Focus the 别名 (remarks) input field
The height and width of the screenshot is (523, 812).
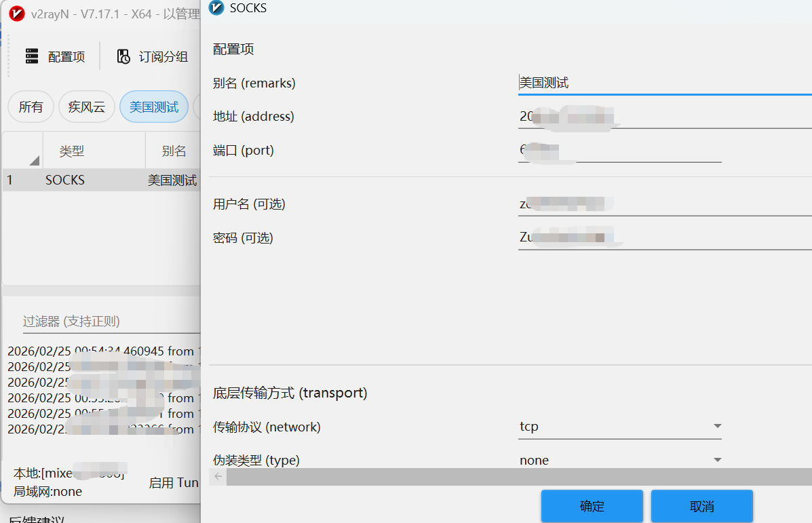click(665, 83)
